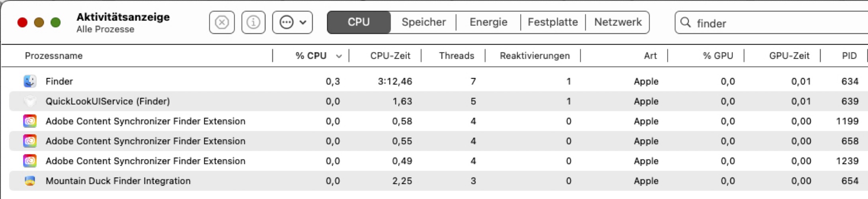Viewport: 868px width, 199px height.
Task: Click the Finder app icon in list
Action: [30, 81]
